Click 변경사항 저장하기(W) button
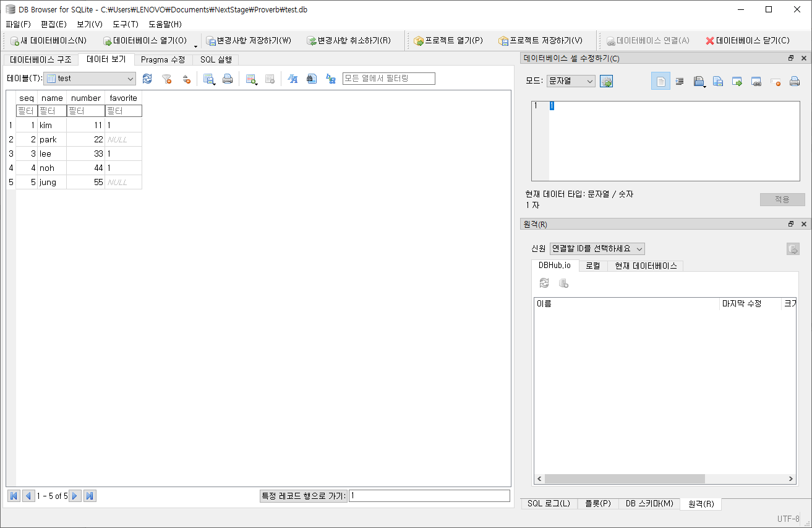This screenshot has width=812, height=528. point(249,41)
